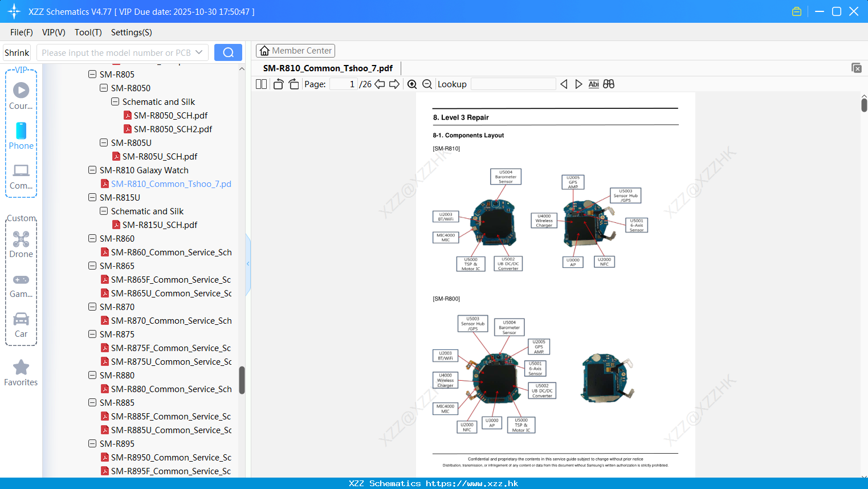Open the Drone category
868x489 pixels.
coord(21,239)
